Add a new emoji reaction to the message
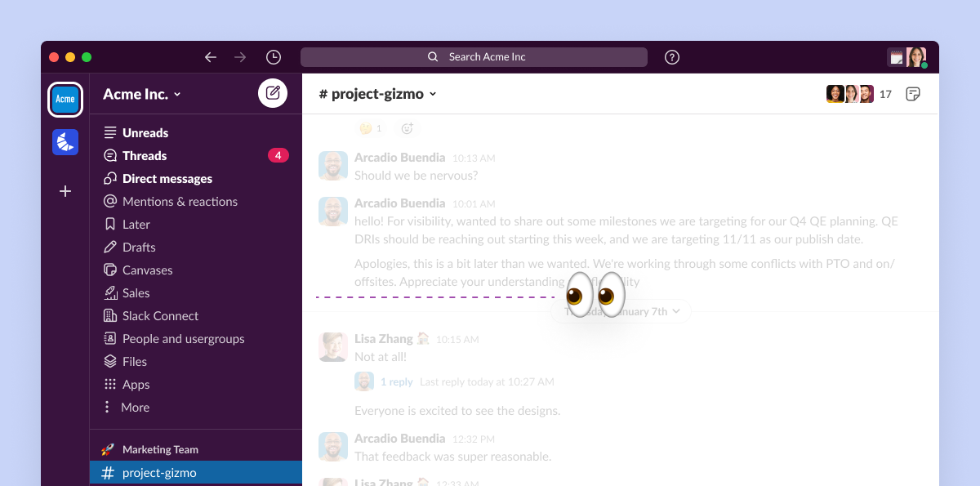 [407, 127]
